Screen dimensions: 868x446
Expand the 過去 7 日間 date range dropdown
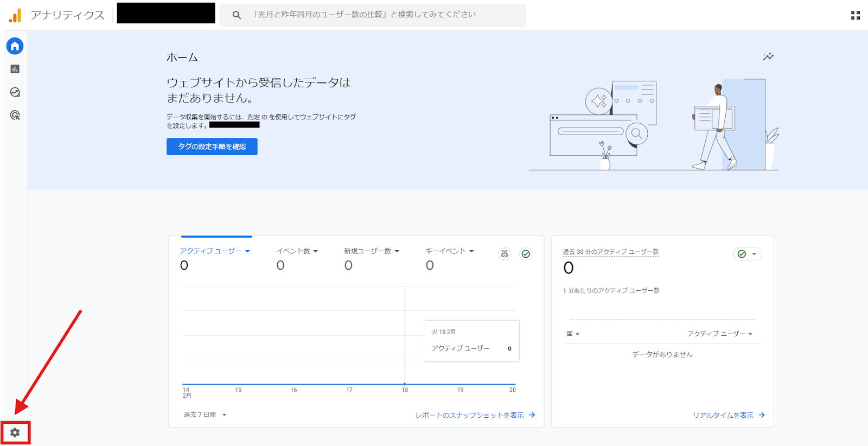coord(205,415)
